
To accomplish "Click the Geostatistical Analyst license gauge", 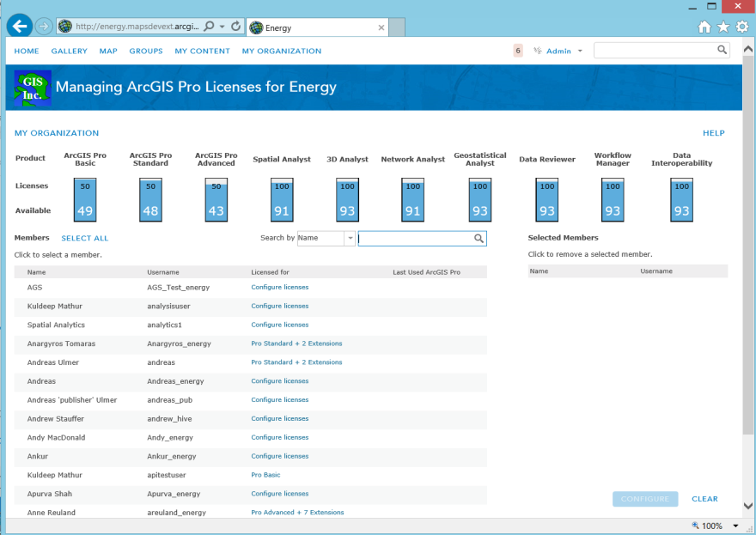I will [479, 199].
